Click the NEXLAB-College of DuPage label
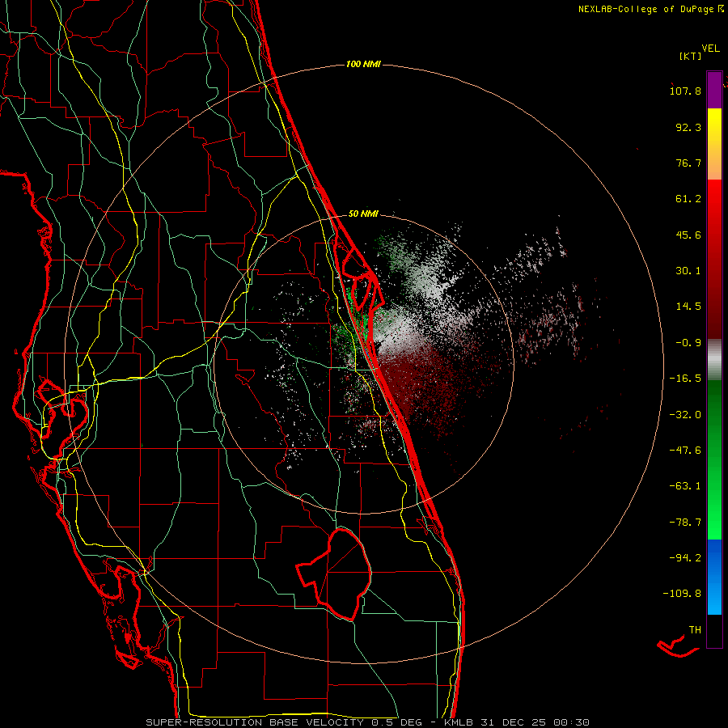 (650, 9)
